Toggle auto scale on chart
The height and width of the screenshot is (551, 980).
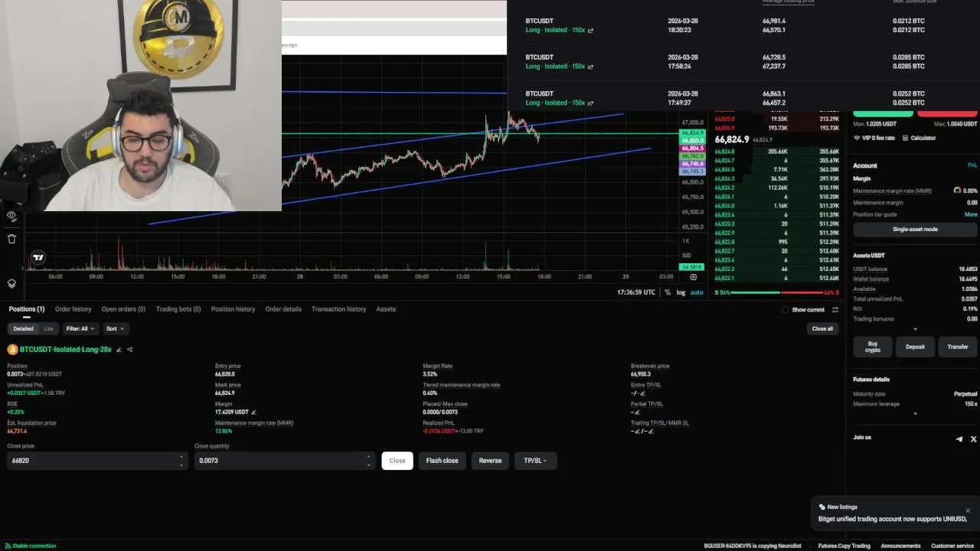pyautogui.click(x=697, y=292)
